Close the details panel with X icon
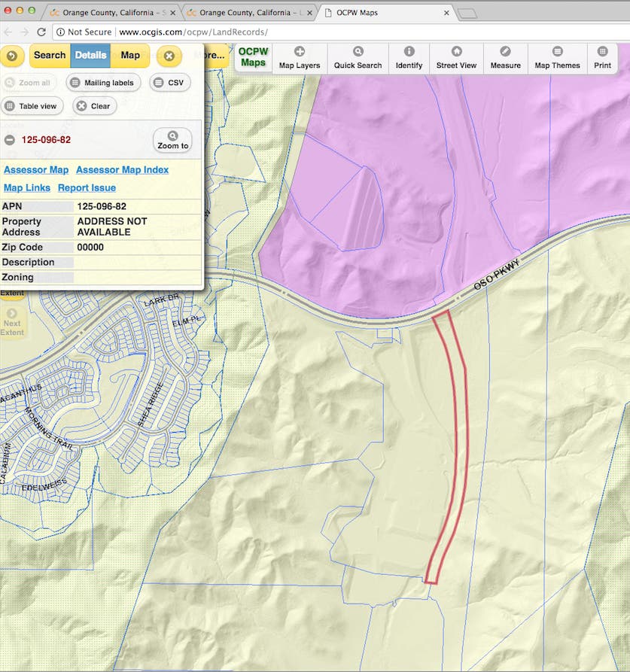Screen dimensions: 630x672 tap(169, 56)
